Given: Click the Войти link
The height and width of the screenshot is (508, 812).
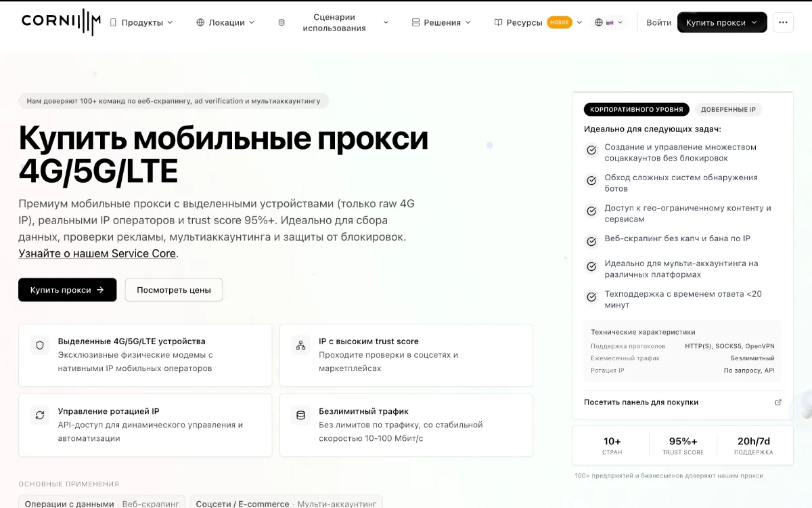Looking at the screenshot, I should (x=658, y=22).
